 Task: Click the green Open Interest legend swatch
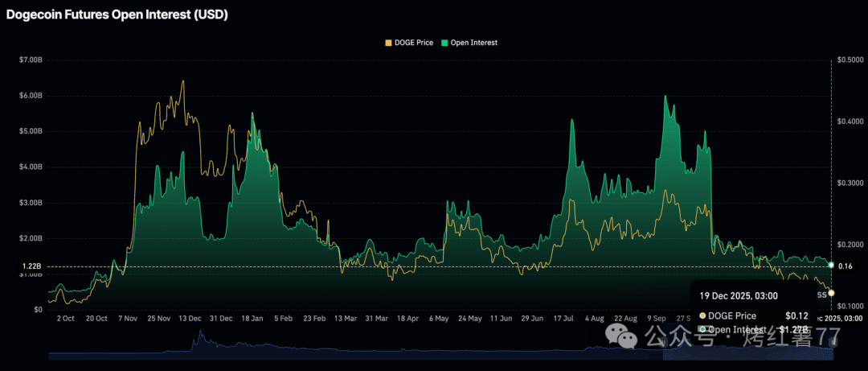(x=444, y=43)
